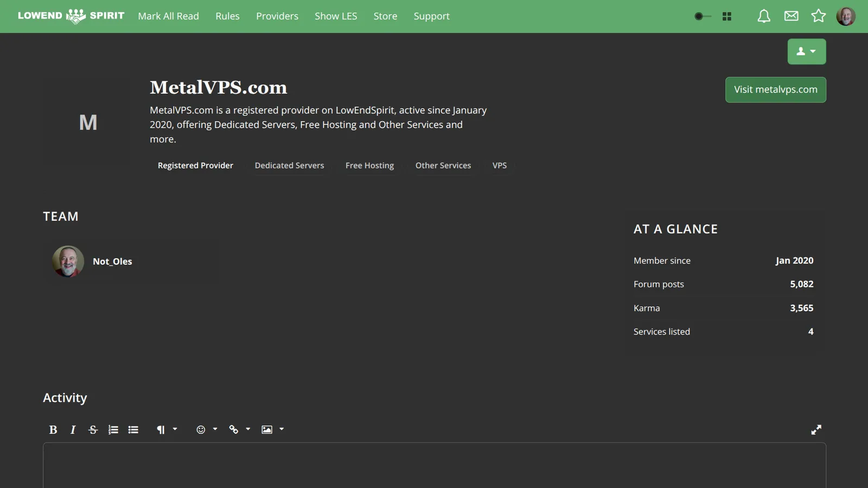
Task: Select the Dedicated Servers tag
Action: pyautogui.click(x=289, y=165)
